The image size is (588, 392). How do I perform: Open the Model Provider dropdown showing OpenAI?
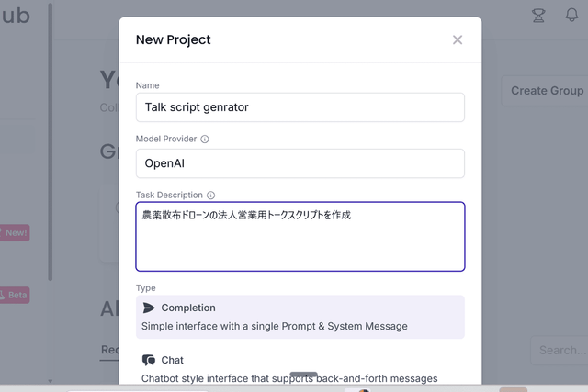(300, 163)
